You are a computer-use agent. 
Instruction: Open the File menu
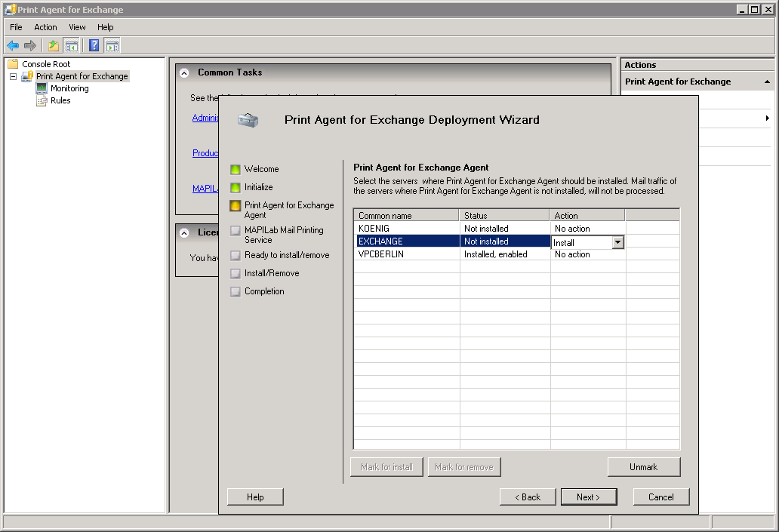click(16, 27)
